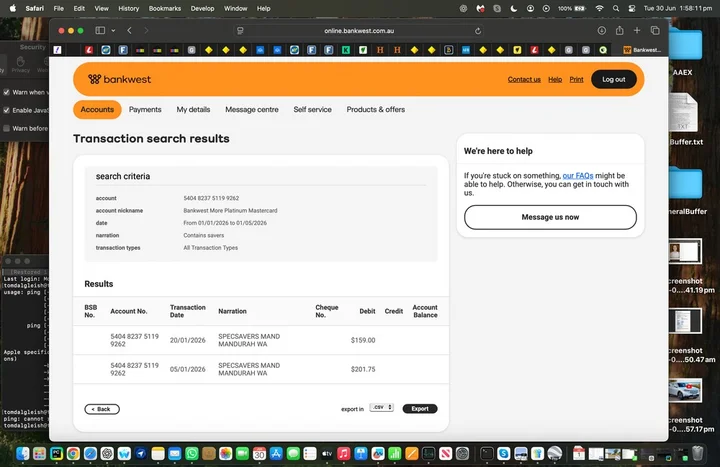Open the Calendar icon in the Dock
The width and height of the screenshot is (720, 467).
click(259, 454)
